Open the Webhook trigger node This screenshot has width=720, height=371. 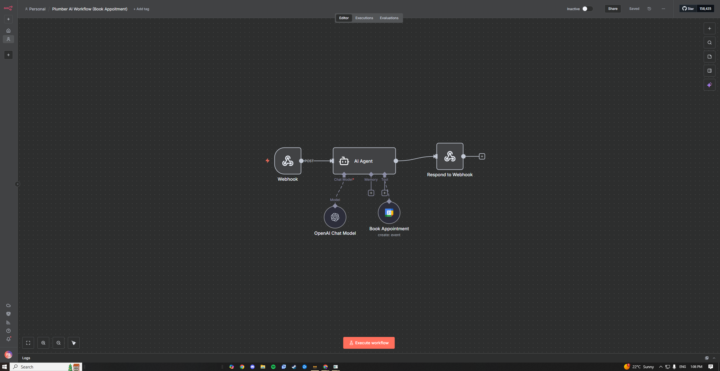click(288, 161)
